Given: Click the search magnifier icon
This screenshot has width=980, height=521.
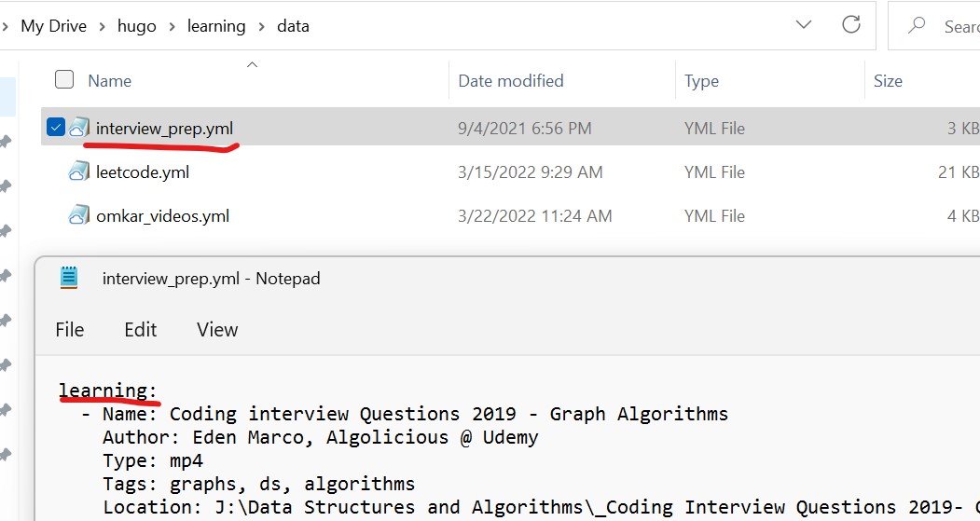Looking at the screenshot, I should coord(918,26).
